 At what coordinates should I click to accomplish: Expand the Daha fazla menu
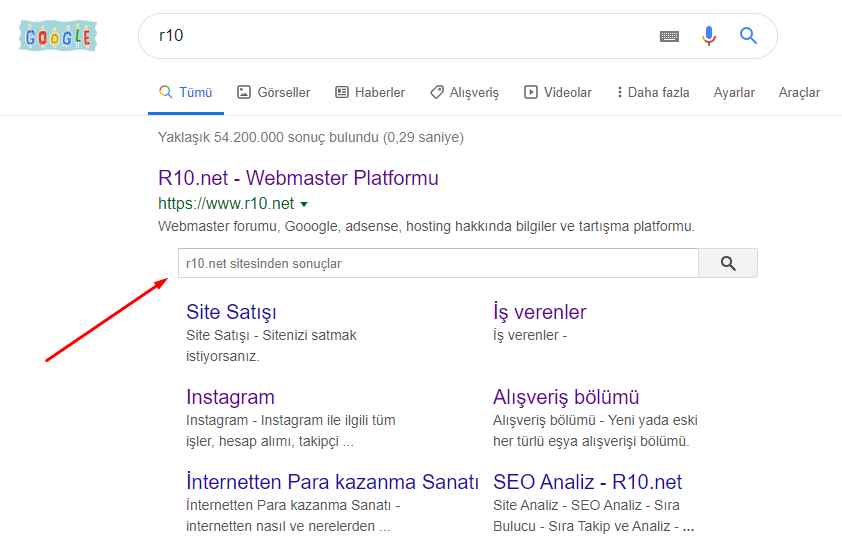653,92
